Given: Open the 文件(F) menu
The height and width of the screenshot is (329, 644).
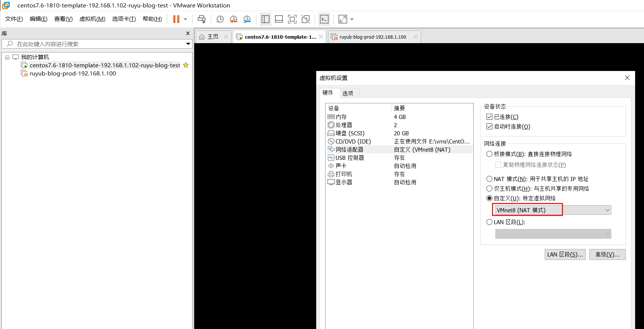Looking at the screenshot, I should pos(14,19).
